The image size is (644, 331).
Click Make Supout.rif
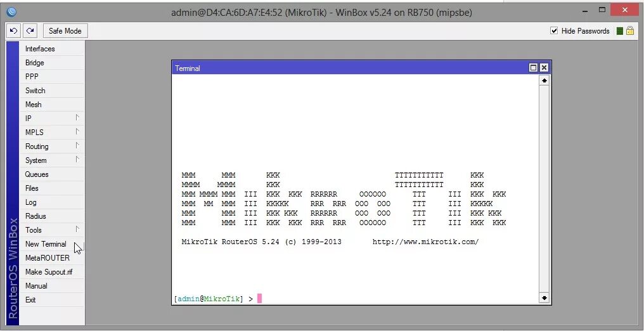click(52, 272)
